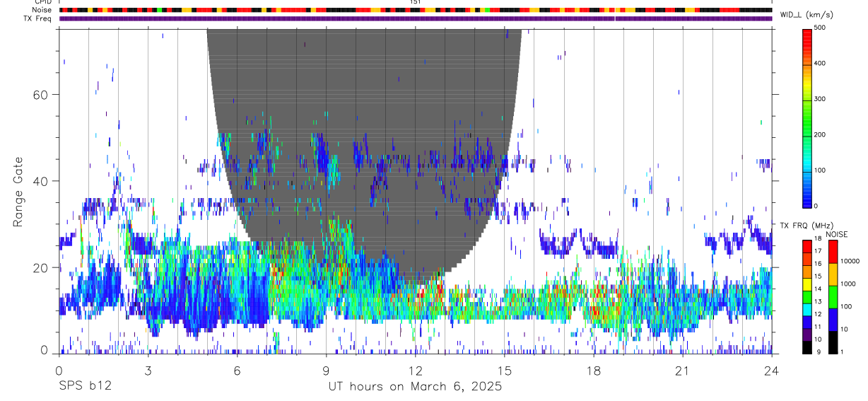The image size is (868, 401).
Task: Click the yellow segment of the TX FRQ legend
Action: point(807,284)
